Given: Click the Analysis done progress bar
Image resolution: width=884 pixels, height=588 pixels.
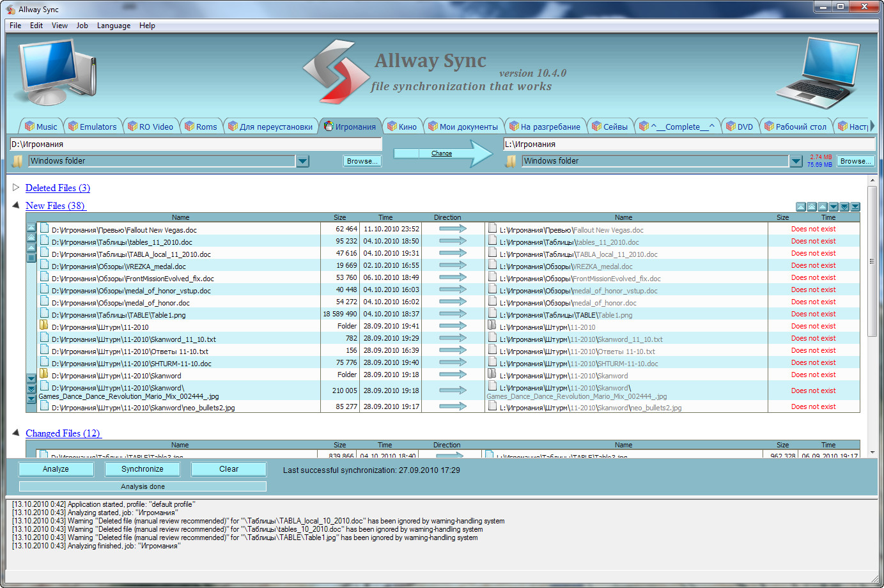Looking at the screenshot, I should pos(143,486).
